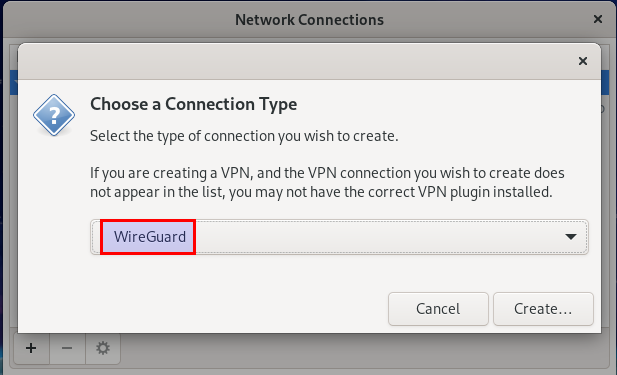Click the blue question mark dialog icon
The image size is (617, 375).
(x=54, y=115)
